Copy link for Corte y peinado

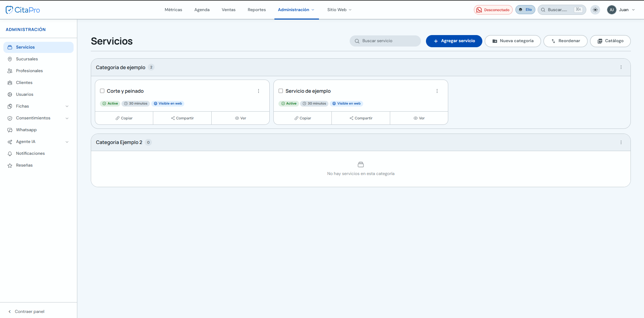tap(124, 118)
